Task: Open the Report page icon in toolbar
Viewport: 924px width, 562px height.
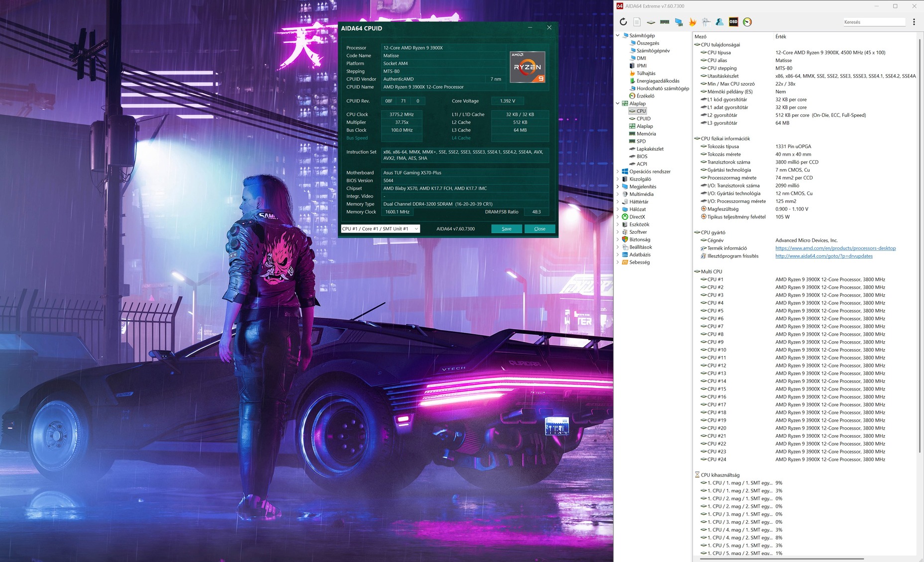Action: click(x=637, y=22)
